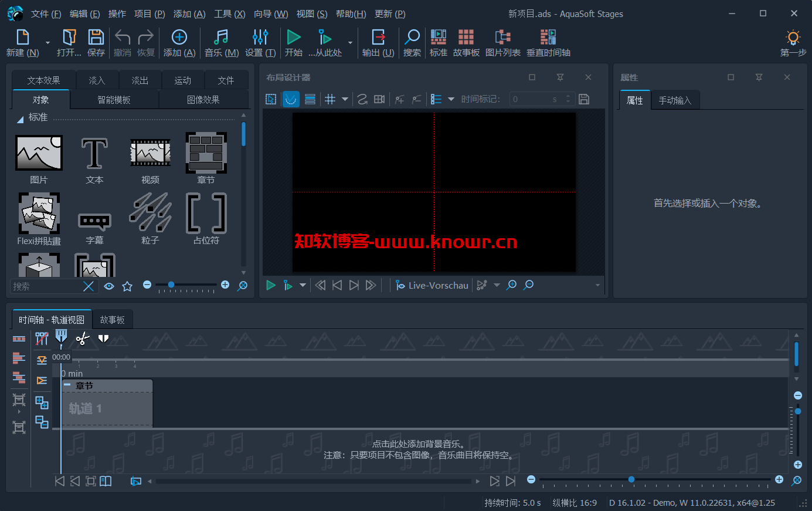Click the camera pan icon in layout designer

379,99
